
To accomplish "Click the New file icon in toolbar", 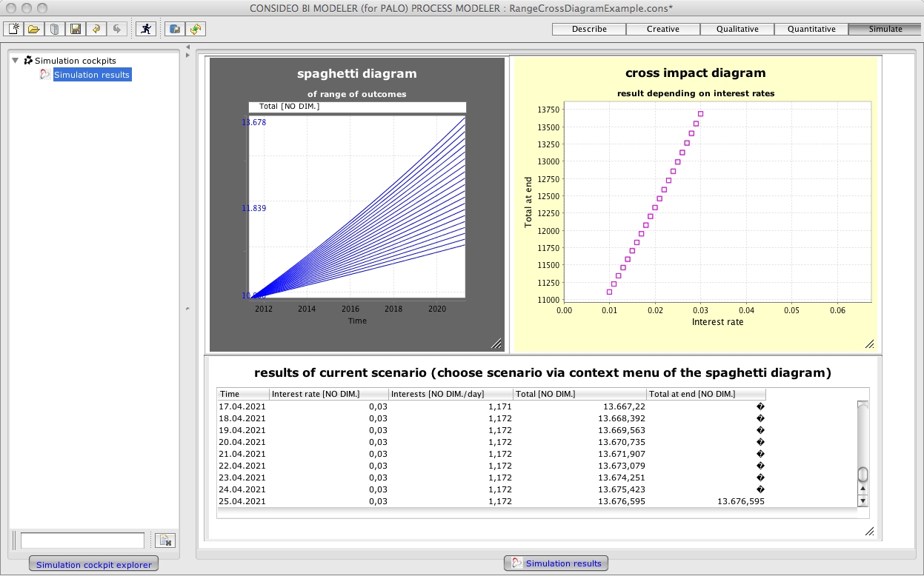I will (13, 29).
